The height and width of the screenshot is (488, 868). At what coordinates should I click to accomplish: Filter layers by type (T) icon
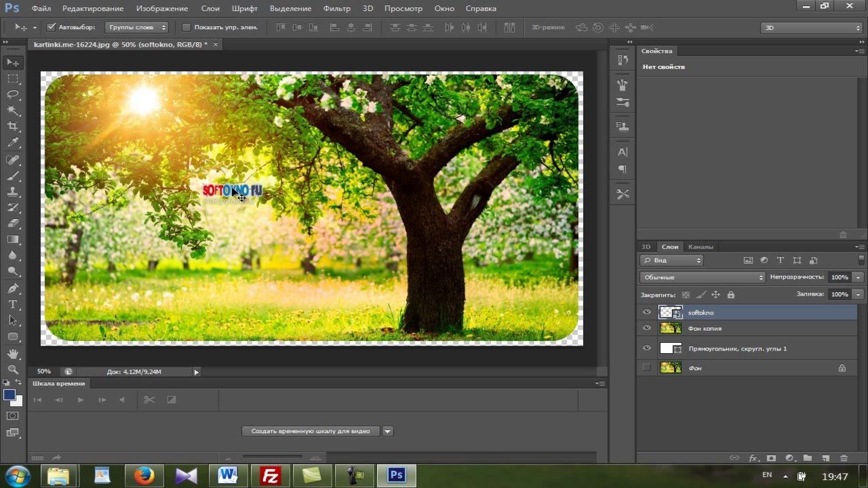coord(781,260)
